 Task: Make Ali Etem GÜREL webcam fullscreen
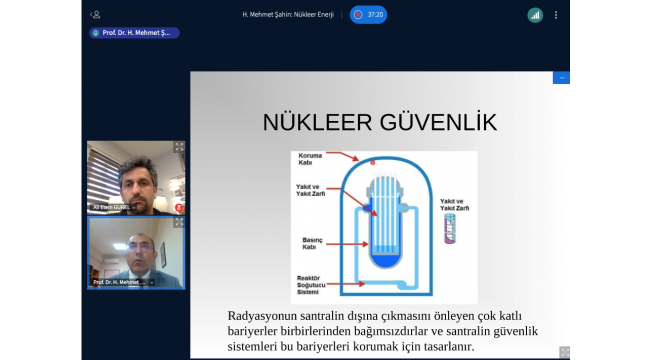179,147
